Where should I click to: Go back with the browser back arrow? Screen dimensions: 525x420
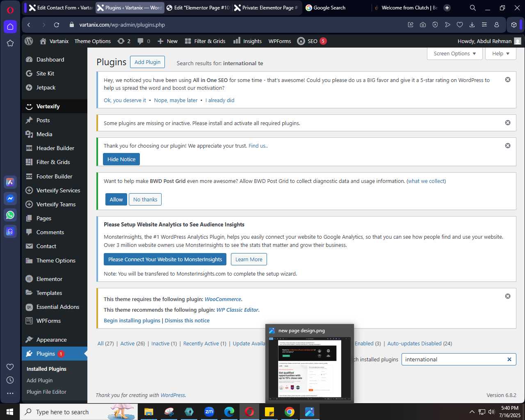(x=29, y=25)
